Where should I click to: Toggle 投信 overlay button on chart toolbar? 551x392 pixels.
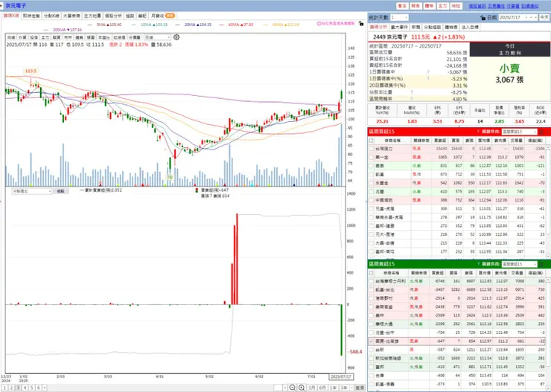click(x=34, y=37)
